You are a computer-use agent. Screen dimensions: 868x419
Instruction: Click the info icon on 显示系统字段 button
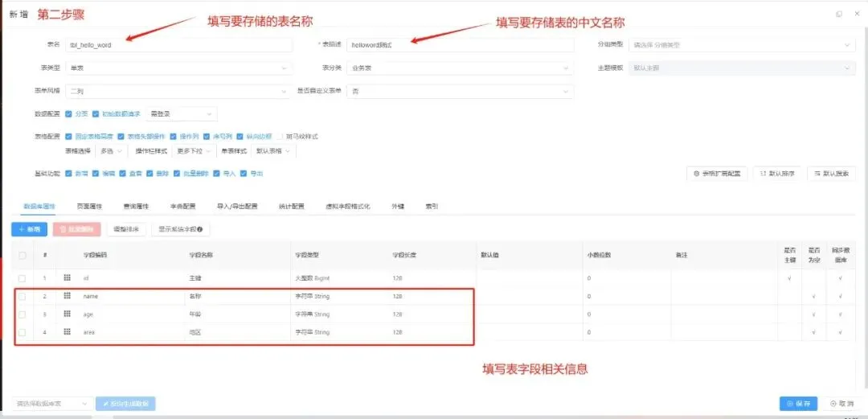(200, 229)
